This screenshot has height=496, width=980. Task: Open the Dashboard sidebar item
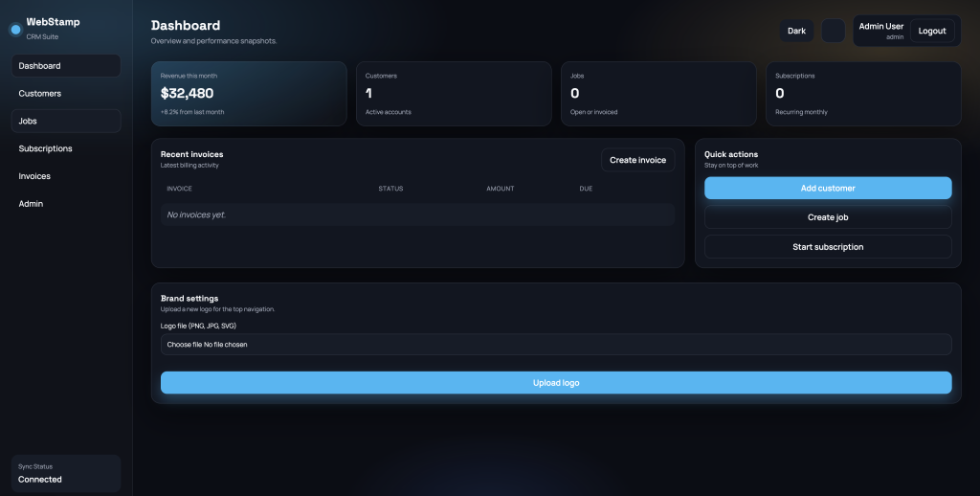coord(66,66)
